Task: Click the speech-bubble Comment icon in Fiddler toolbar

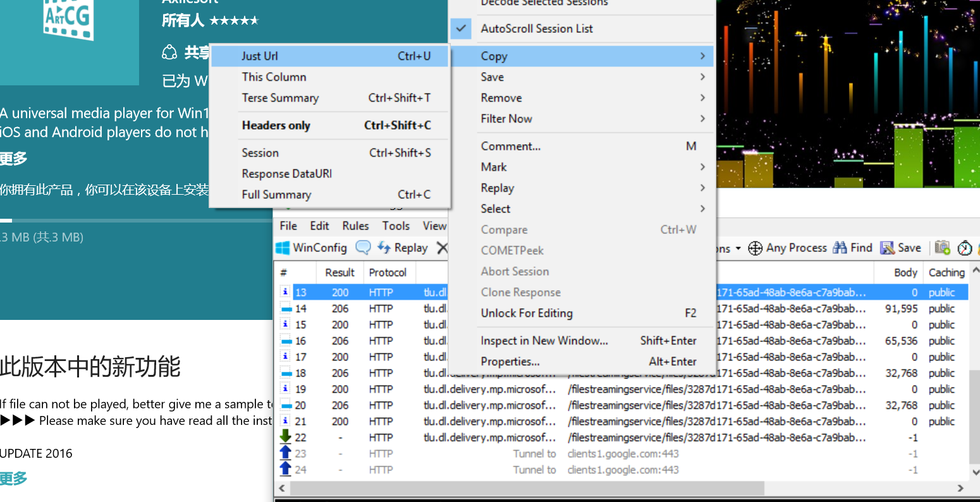Action: (363, 247)
